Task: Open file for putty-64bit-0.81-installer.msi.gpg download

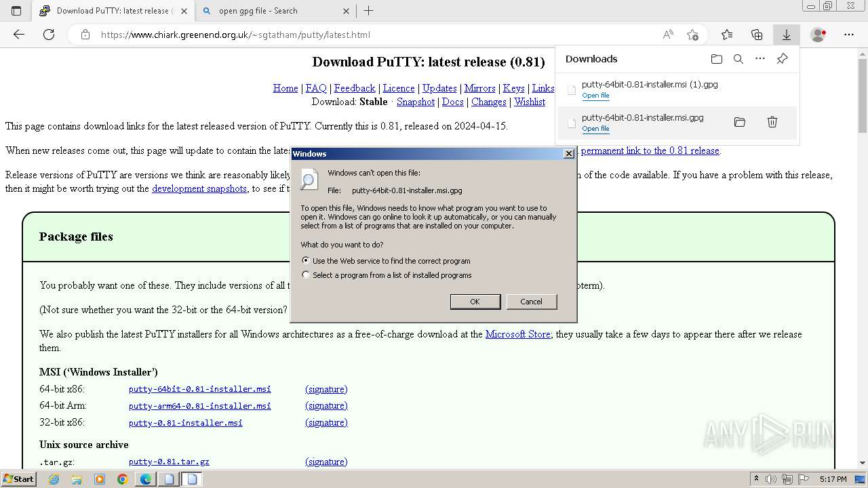Action: pyautogui.click(x=595, y=129)
